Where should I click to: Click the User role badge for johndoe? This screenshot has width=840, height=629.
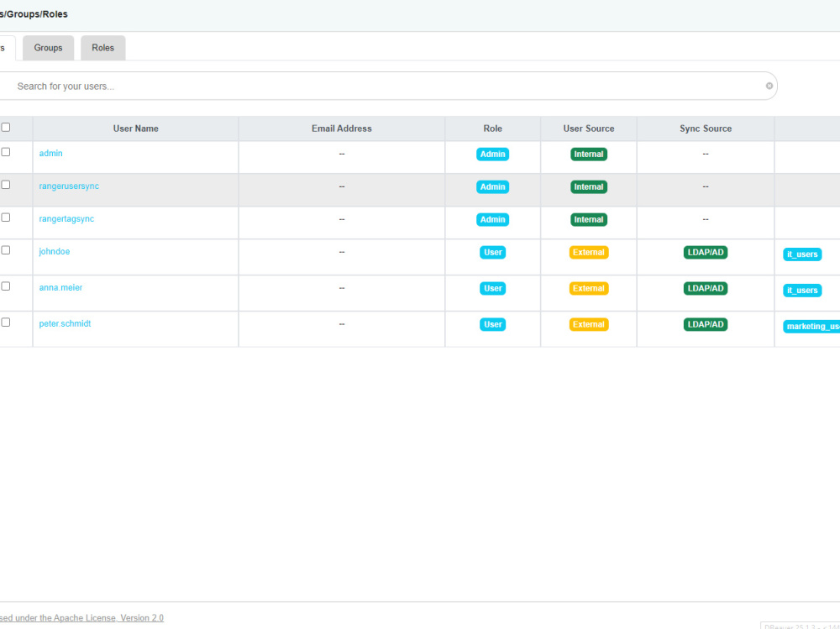[493, 252]
